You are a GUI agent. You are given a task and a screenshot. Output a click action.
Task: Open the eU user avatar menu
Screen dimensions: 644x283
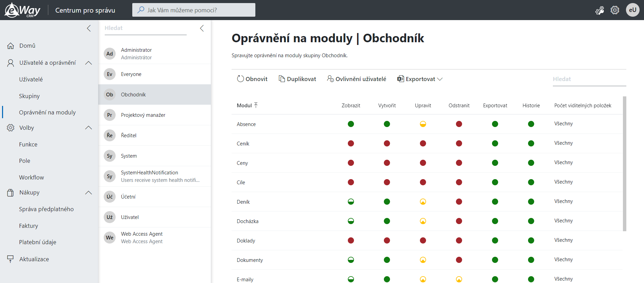[633, 10]
